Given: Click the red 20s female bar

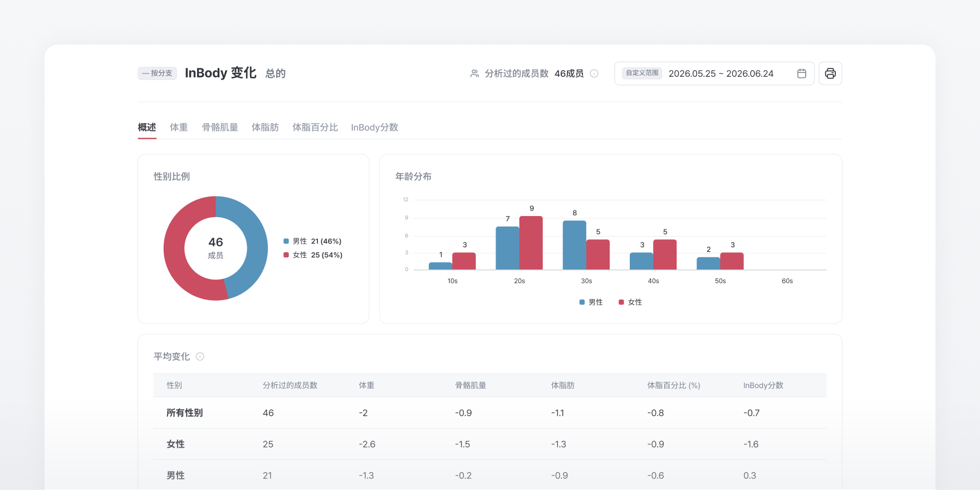Looking at the screenshot, I should pyautogui.click(x=531, y=243).
